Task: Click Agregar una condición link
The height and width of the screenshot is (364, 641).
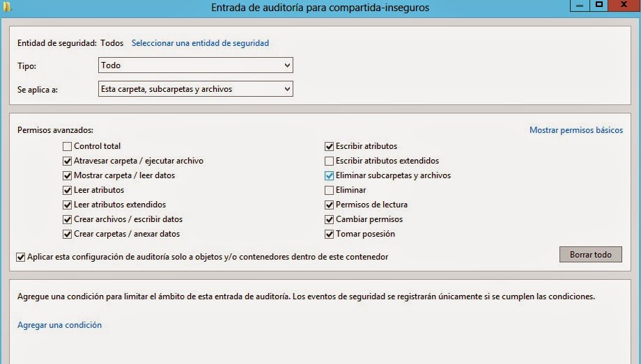Action: [x=59, y=325]
